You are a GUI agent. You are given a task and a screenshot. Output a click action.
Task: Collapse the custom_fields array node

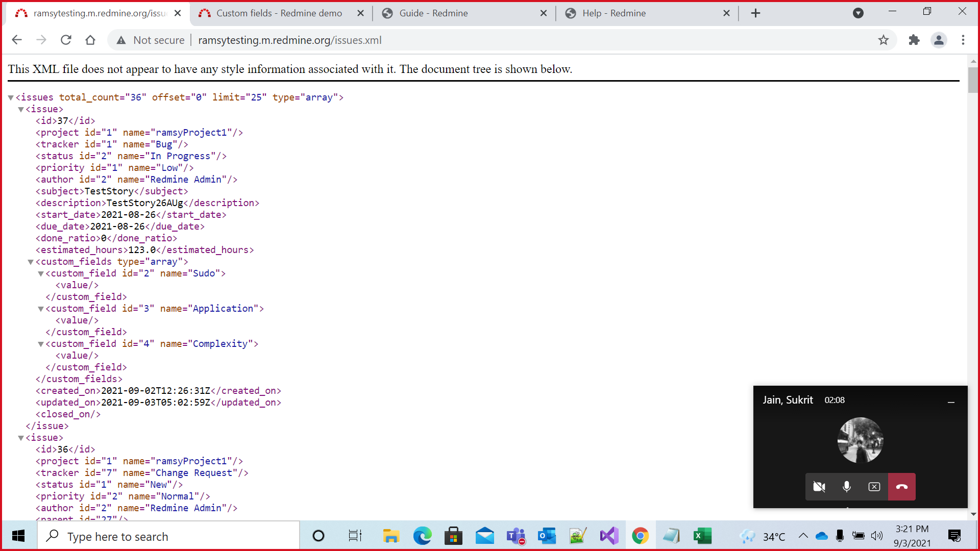tap(31, 262)
